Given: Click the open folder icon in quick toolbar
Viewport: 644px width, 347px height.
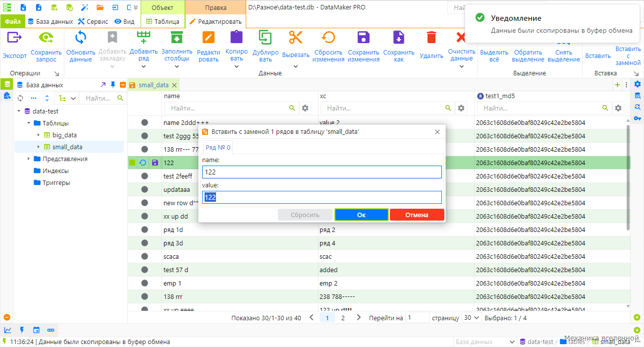Looking at the screenshot, I should 100,7.
